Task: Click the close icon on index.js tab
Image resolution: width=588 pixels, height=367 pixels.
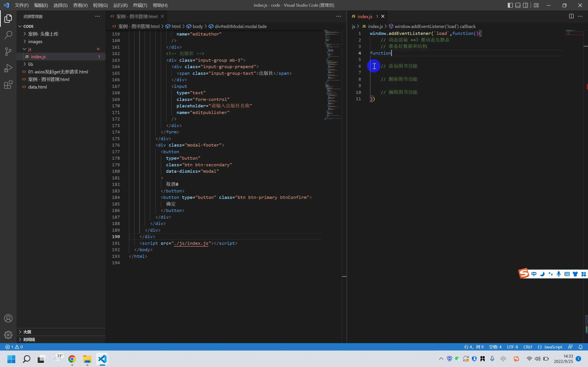Action: coord(382,17)
